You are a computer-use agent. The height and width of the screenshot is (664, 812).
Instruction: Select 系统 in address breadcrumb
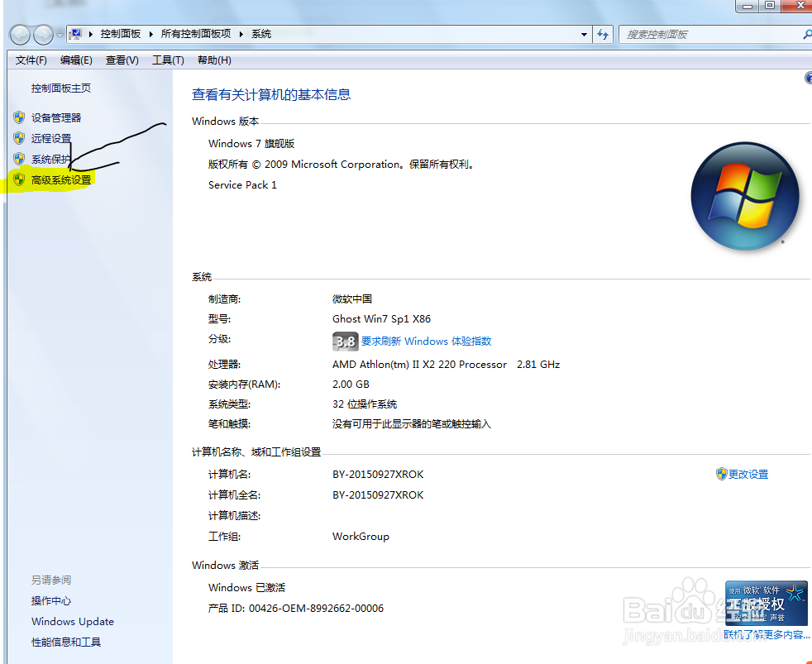point(261,34)
